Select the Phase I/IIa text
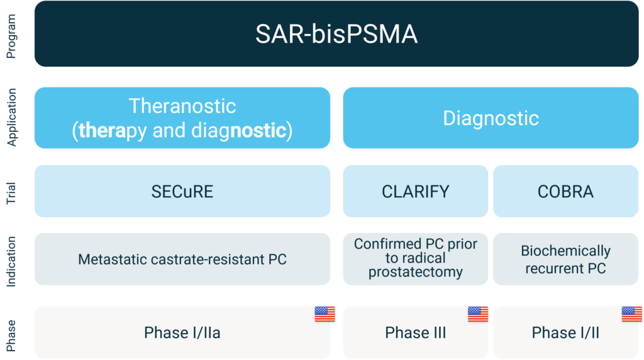This screenshot has width=644, height=360. tap(182, 332)
